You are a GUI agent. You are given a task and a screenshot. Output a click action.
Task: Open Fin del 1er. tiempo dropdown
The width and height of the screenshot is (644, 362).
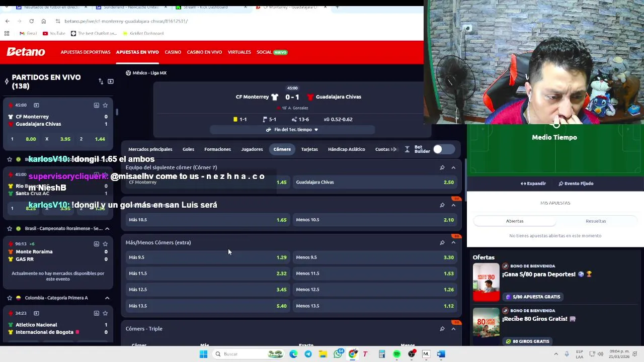[292, 130]
